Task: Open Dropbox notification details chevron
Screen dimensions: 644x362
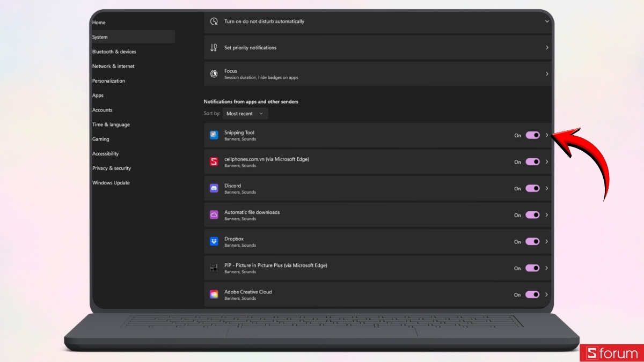Action: point(547,241)
